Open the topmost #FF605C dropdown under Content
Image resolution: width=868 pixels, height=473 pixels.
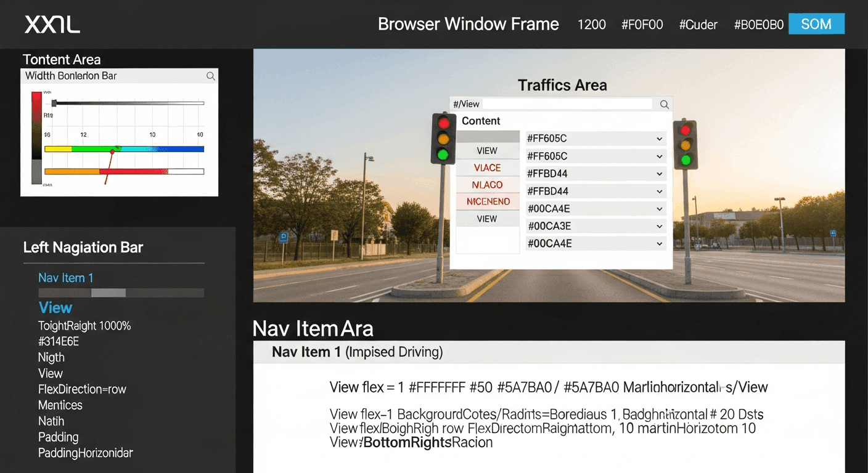pos(596,139)
